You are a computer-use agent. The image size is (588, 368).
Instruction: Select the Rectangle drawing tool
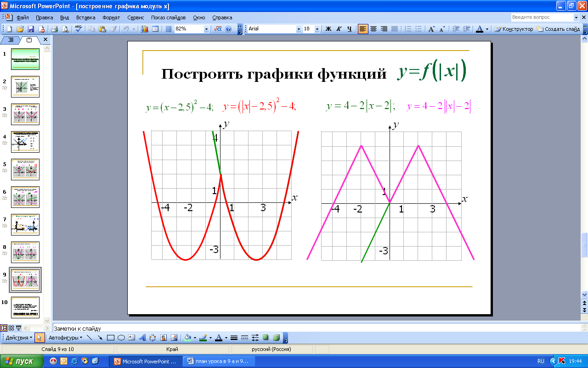pyautogui.click(x=111, y=338)
